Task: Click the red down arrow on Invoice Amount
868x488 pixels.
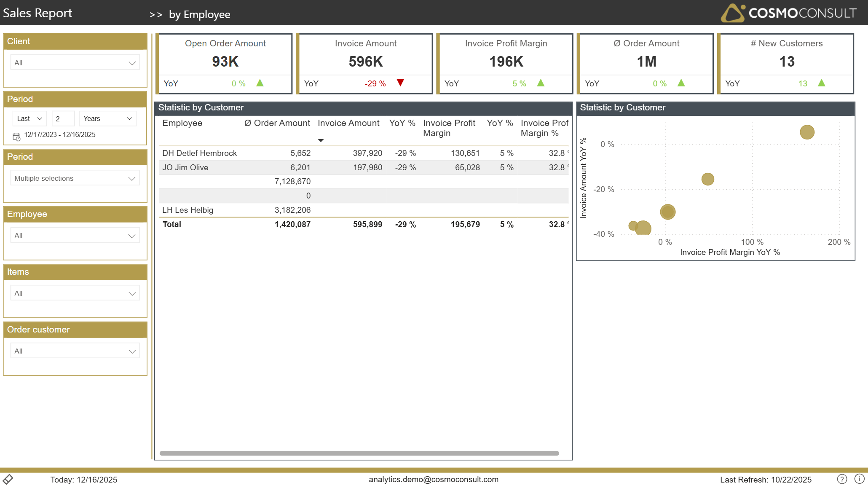Action: pyautogui.click(x=400, y=83)
